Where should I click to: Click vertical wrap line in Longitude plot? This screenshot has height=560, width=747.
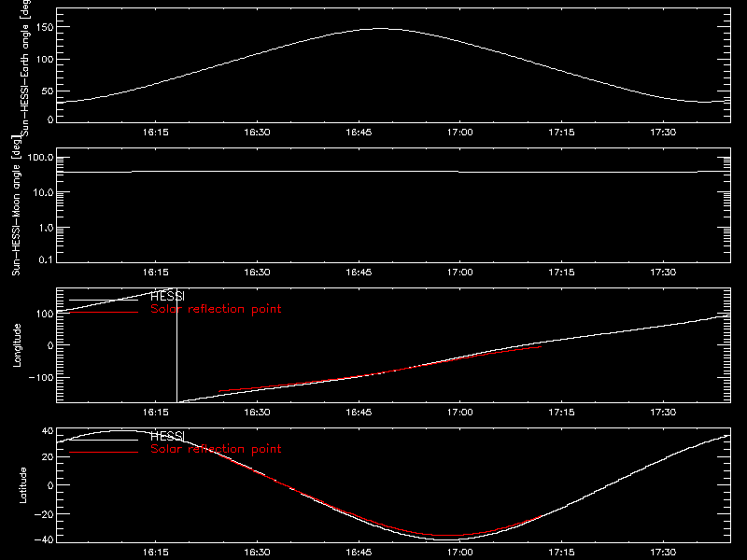pyautogui.click(x=176, y=345)
